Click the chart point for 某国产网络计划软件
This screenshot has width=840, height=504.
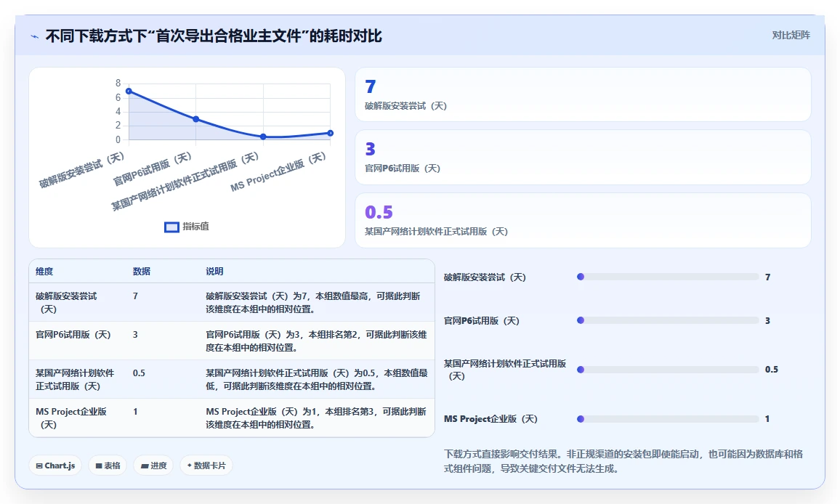pos(263,137)
